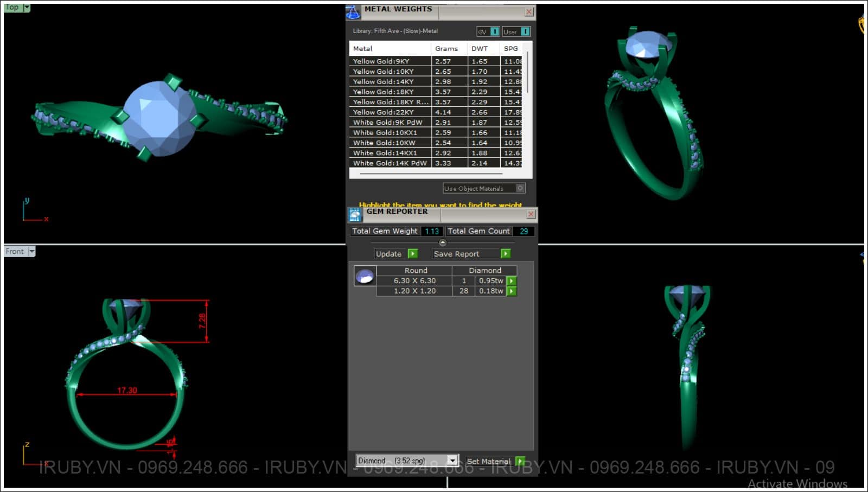Select the White Gold:9K PdW row
Screen dimensions: 868x492
[436, 123]
